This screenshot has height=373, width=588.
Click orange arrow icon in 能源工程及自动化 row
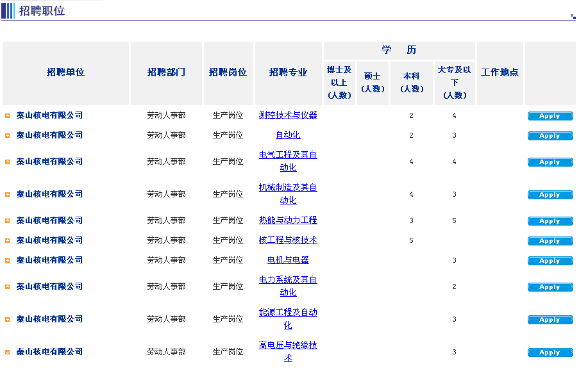tap(7, 320)
